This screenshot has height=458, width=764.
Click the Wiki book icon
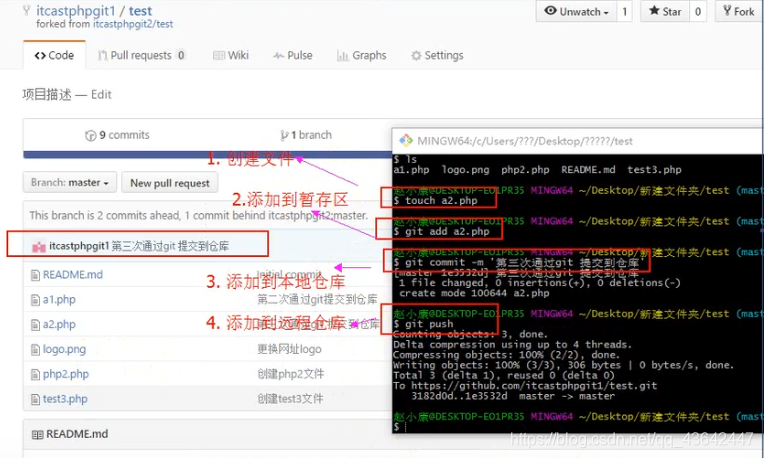(219, 56)
